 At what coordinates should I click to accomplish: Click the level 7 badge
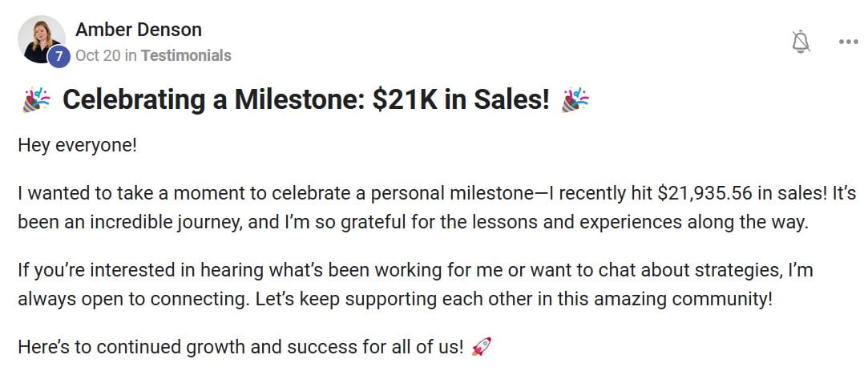click(59, 56)
